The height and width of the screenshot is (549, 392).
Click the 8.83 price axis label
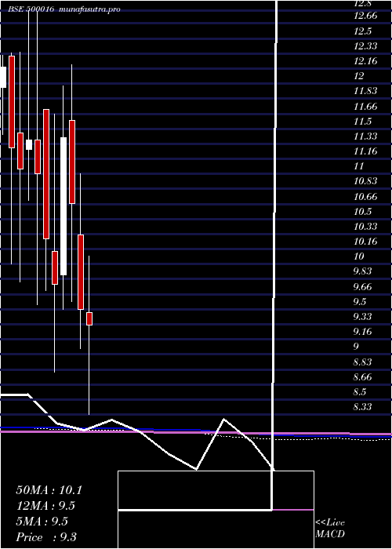click(x=362, y=362)
